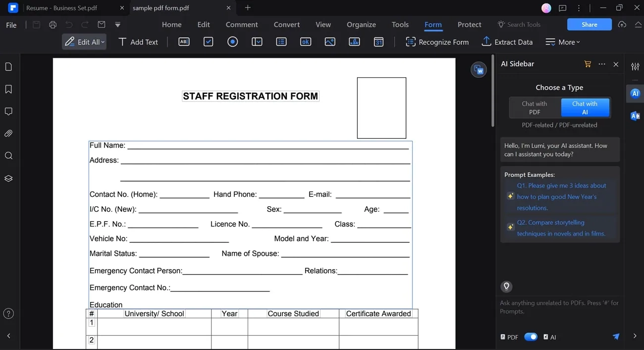Screen dimensions: 644x350
Task: Select the Text Field form tool
Action: [x=184, y=42]
